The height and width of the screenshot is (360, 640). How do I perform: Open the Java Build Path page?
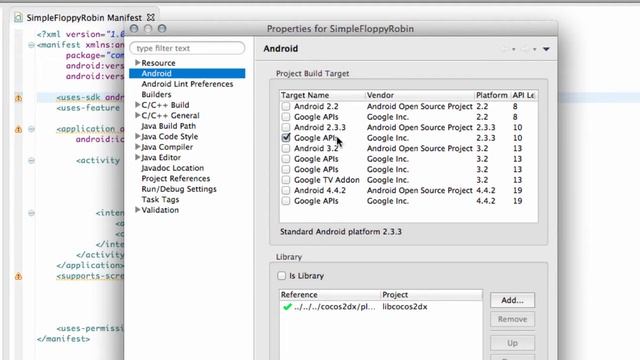click(x=169, y=126)
